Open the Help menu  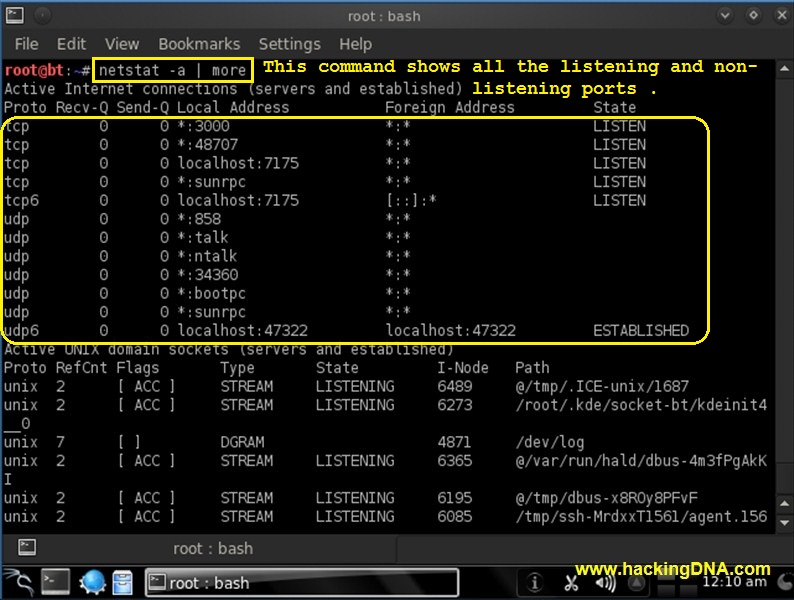click(355, 44)
